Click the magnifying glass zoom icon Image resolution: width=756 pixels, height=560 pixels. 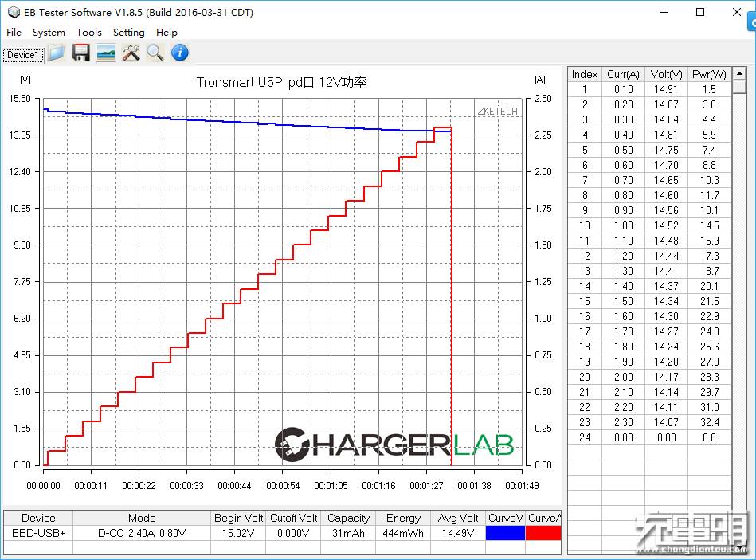(x=155, y=53)
